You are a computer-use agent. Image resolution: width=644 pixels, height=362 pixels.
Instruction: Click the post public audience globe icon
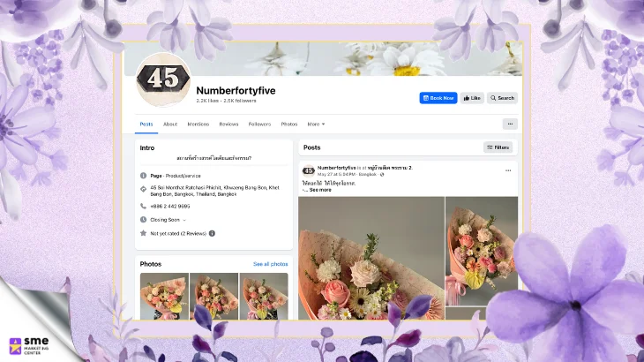pyautogui.click(x=382, y=174)
